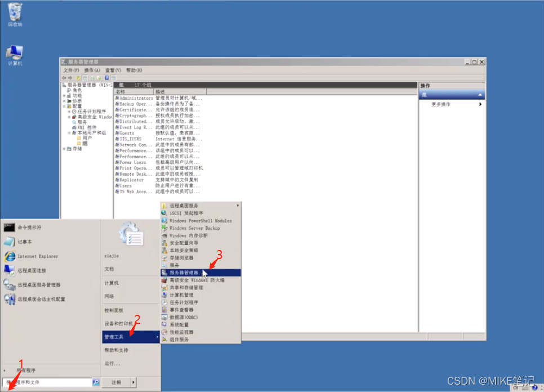Click the 注销 button
Viewport: 544px width, 392px height.
(x=116, y=382)
